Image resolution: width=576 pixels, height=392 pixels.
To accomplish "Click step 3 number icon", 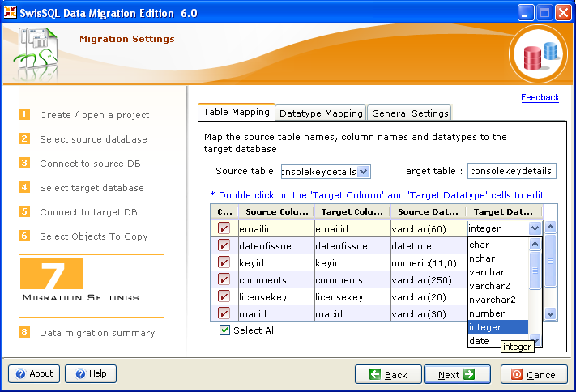I will (24, 163).
